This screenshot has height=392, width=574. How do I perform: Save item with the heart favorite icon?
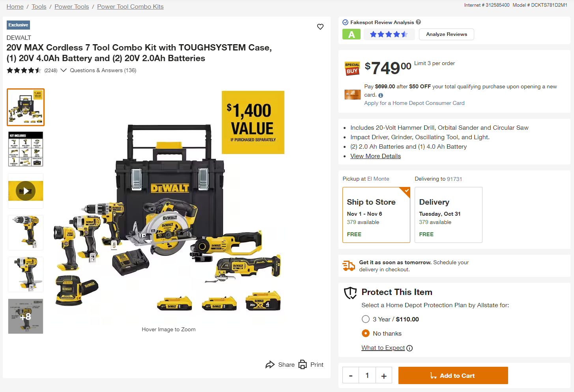(x=320, y=26)
